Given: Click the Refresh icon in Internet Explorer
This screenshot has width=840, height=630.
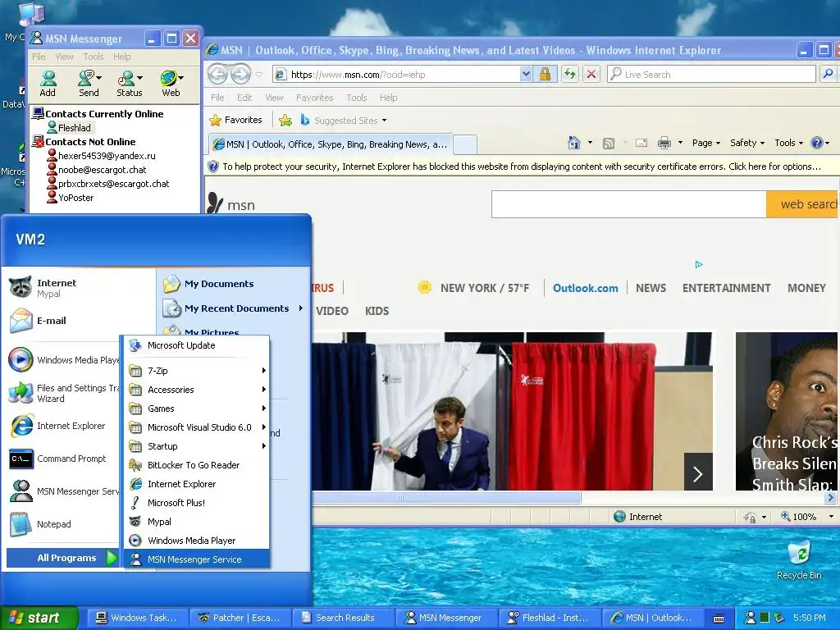Looking at the screenshot, I should 569,74.
